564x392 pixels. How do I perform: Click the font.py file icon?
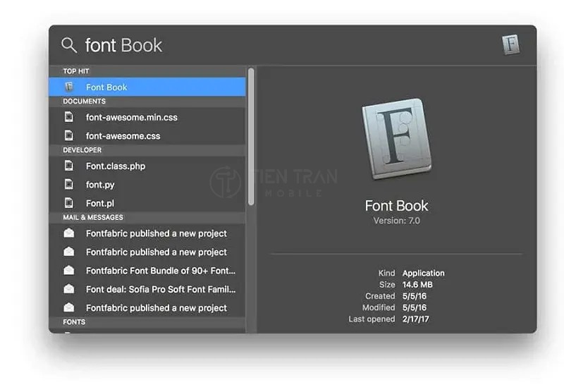click(x=69, y=185)
